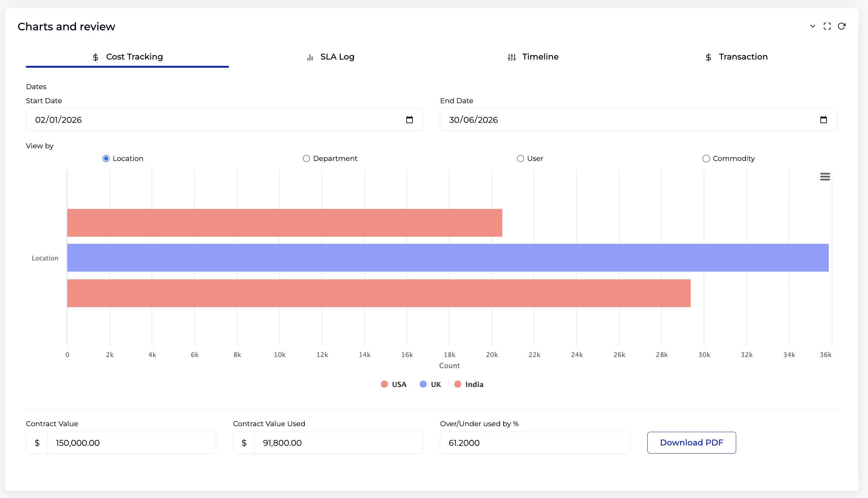
Task: Click the top USA bar
Action: [285, 223]
